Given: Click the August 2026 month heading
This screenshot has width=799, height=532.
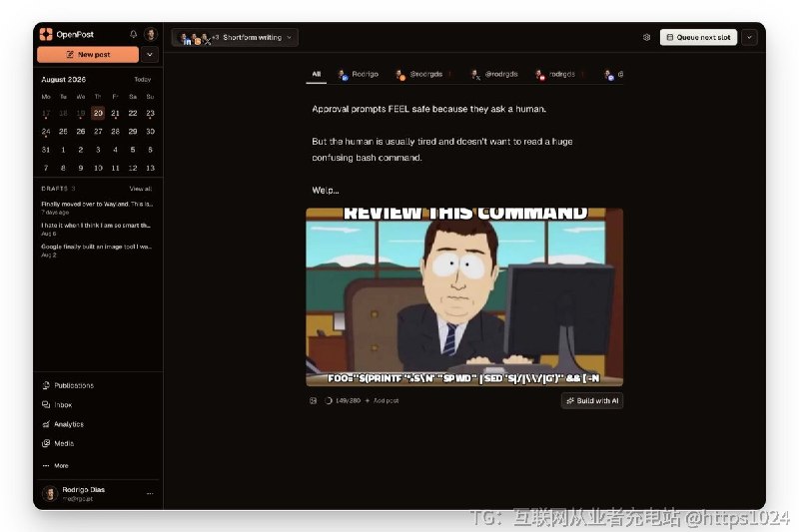Looking at the screenshot, I should tap(64, 80).
